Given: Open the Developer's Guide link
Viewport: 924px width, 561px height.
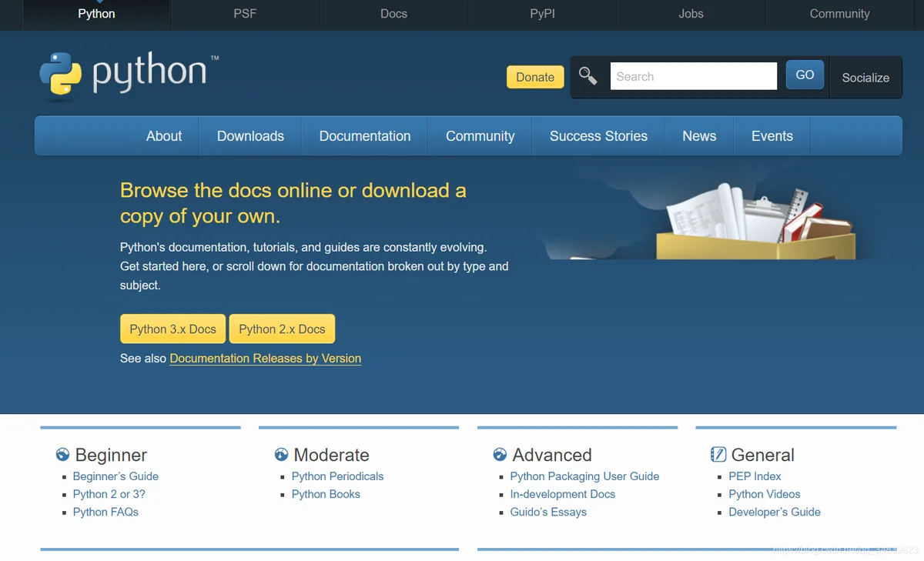Looking at the screenshot, I should [x=775, y=512].
